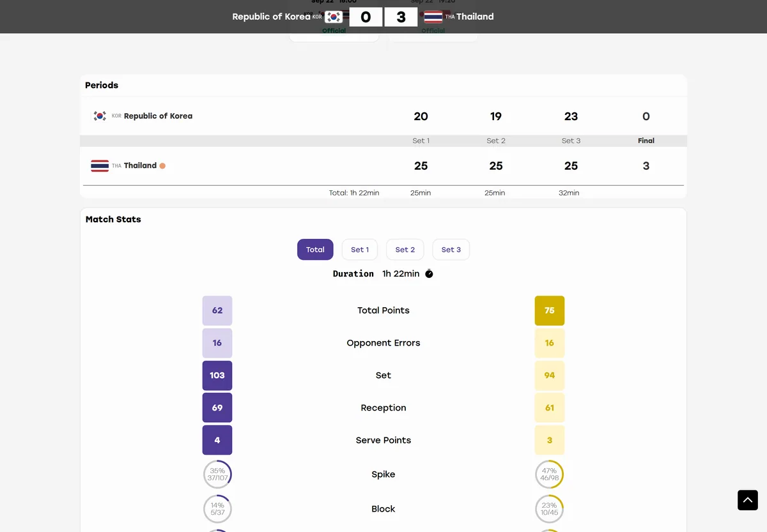
Task: Click Thailand's Set stat box 94
Action: tap(550, 376)
